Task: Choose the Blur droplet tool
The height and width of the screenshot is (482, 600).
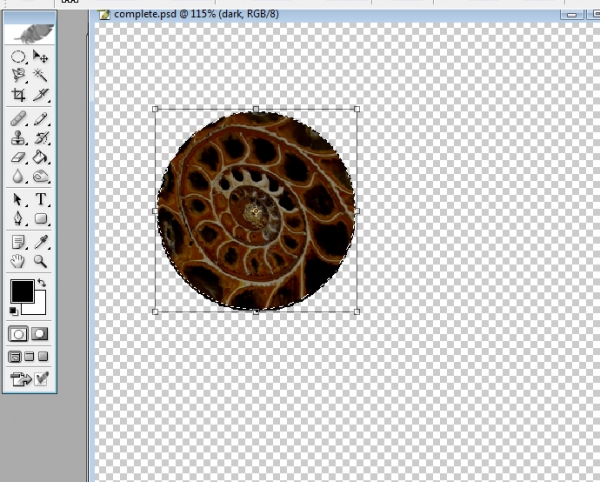Action: 18,176
